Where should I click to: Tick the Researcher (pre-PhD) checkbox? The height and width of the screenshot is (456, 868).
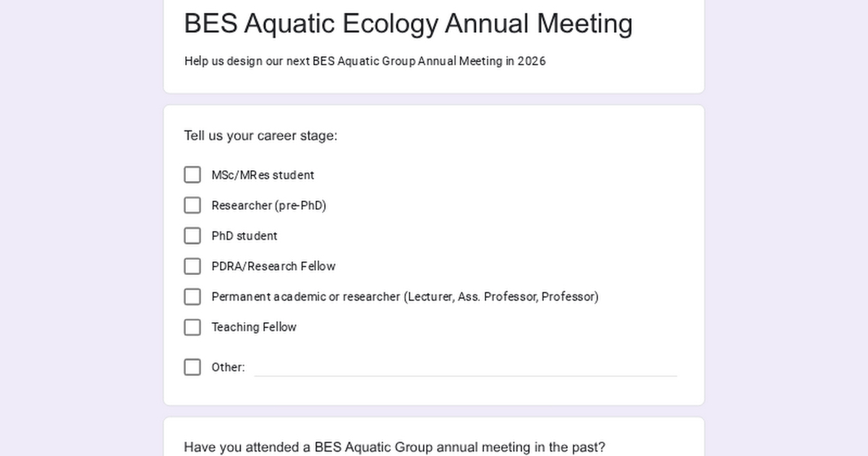point(192,206)
